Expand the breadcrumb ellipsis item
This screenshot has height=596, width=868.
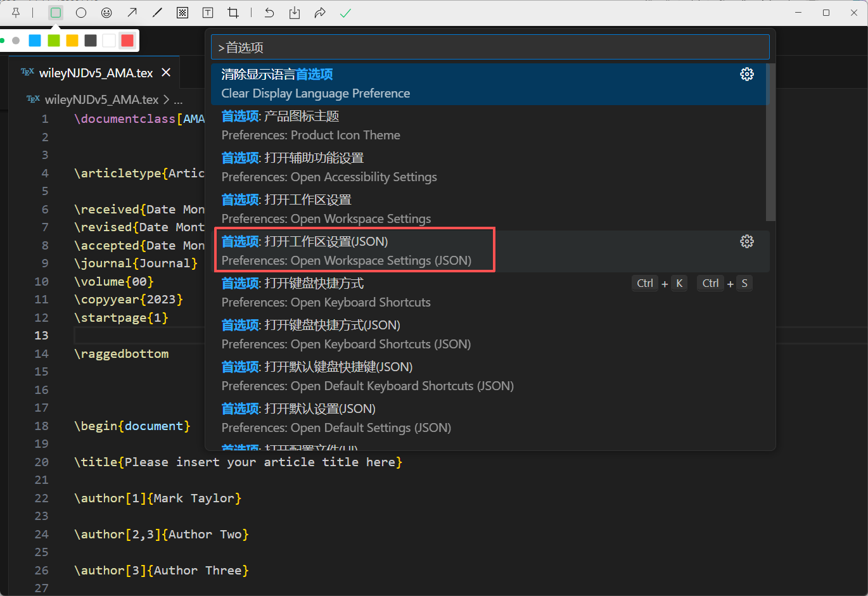[178, 100]
